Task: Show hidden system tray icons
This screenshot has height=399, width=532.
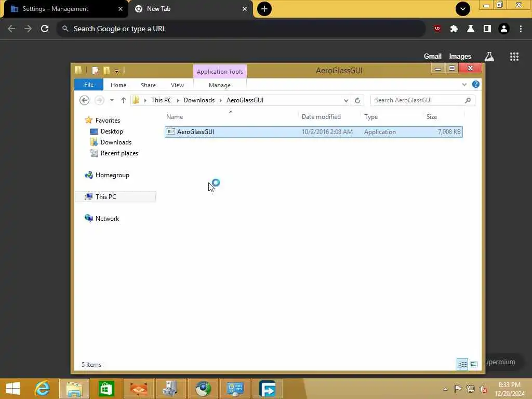Action: click(x=445, y=389)
